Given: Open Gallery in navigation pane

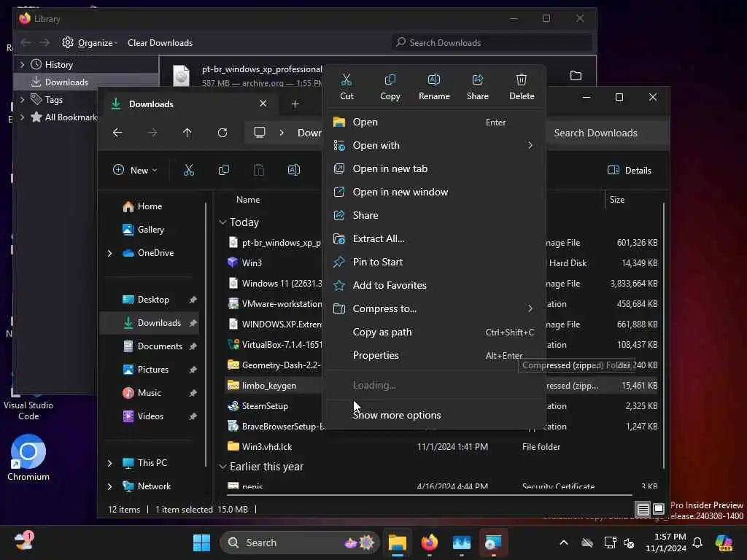Looking at the screenshot, I should [x=150, y=230].
